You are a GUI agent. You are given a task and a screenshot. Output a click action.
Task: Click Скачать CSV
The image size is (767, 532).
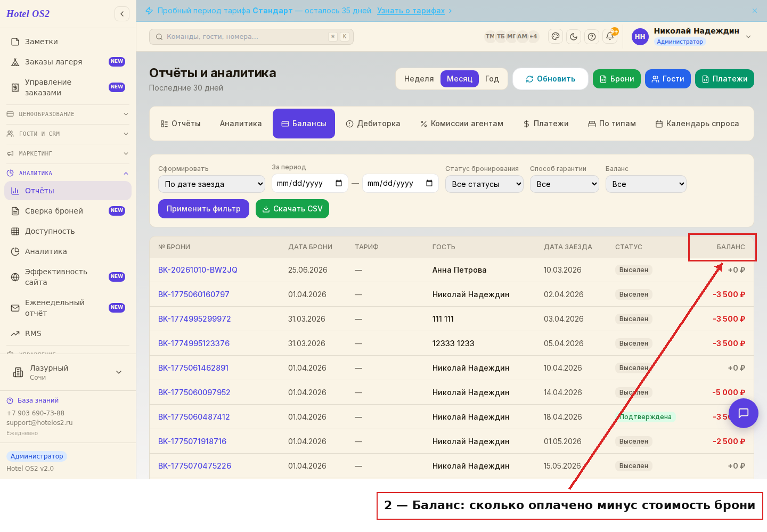pos(292,209)
